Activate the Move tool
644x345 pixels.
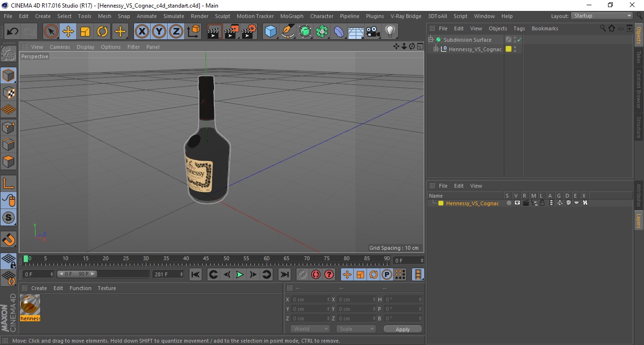[68, 32]
